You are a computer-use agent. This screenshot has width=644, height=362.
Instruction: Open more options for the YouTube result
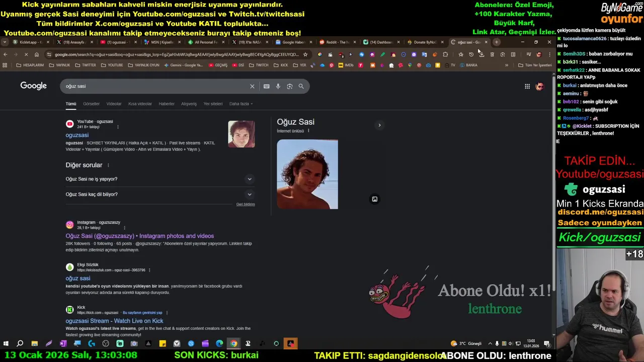pyautogui.click(x=118, y=127)
